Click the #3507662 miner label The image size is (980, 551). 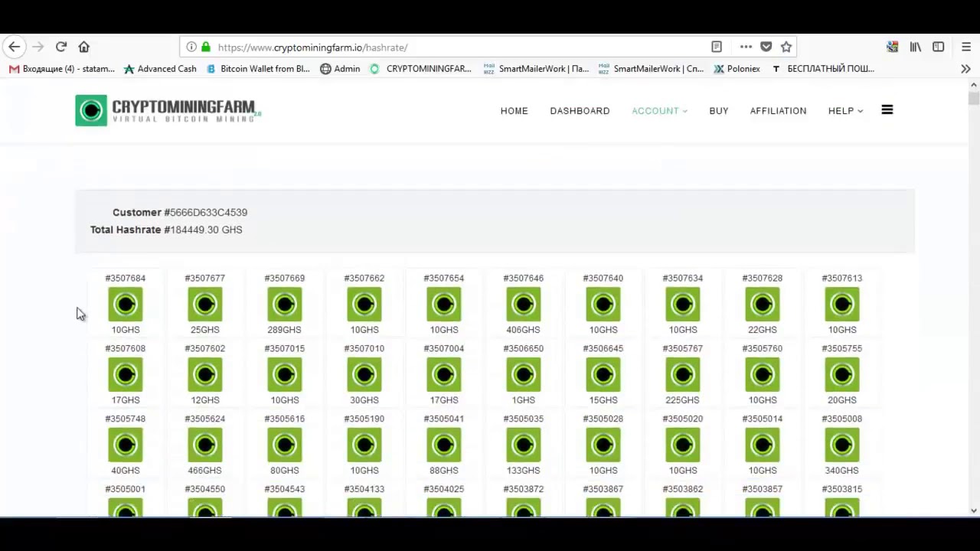tap(364, 279)
